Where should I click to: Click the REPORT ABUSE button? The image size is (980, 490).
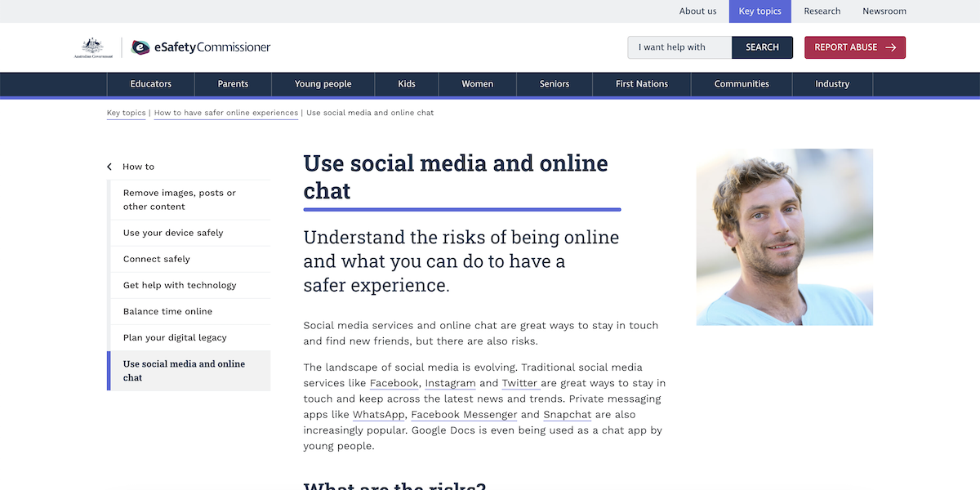coord(854,47)
